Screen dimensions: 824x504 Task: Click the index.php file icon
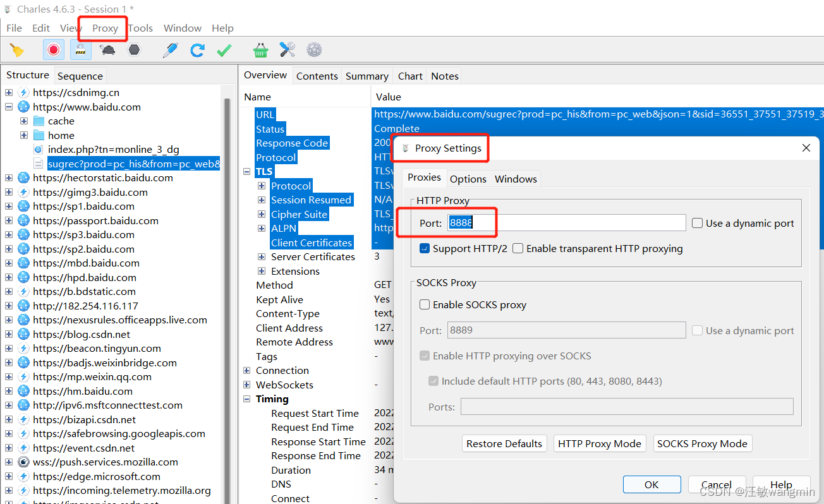[x=39, y=150]
